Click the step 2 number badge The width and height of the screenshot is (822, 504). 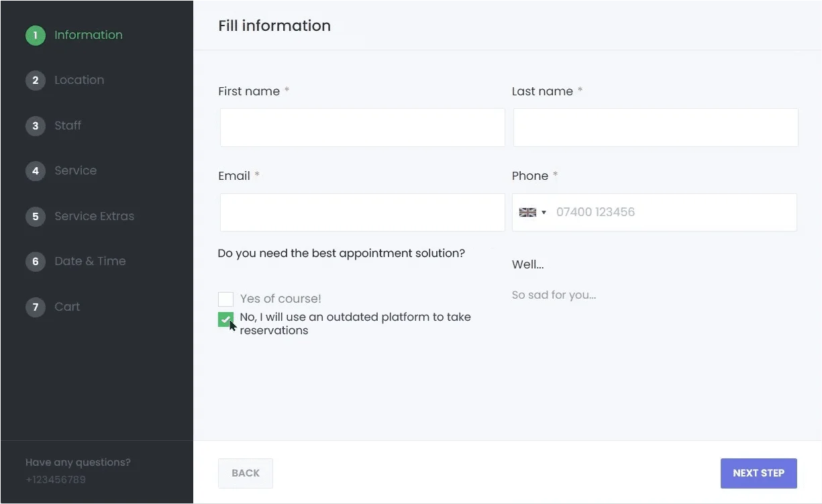pyautogui.click(x=36, y=81)
